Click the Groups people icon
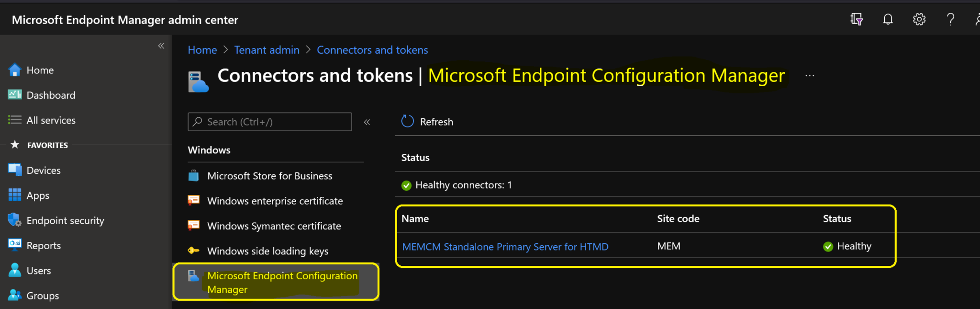 [x=15, y=295]
